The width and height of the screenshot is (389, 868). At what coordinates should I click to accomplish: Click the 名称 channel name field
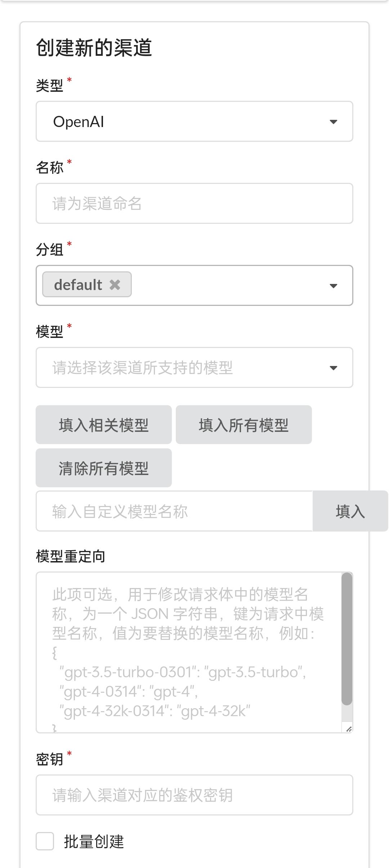tap(194, 203)
